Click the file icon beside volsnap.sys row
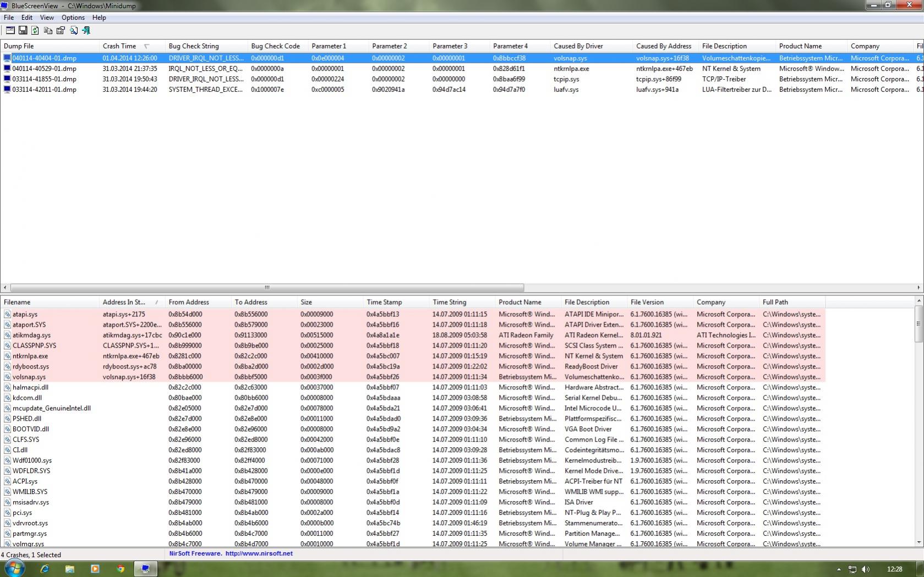 point(7,377)
